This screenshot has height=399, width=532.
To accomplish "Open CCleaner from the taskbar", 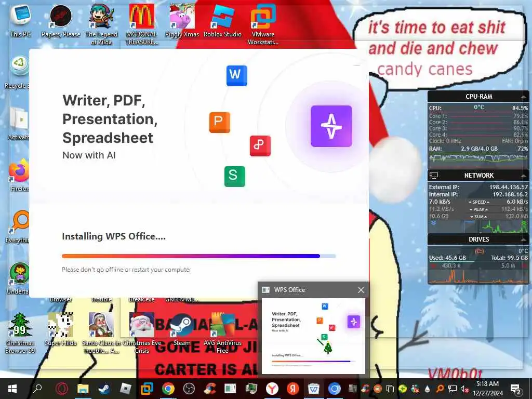I will 210,389.
